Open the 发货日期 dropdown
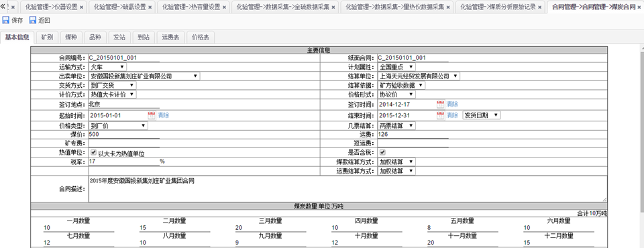This screenshot has width=644, height=248. point(482,115)
